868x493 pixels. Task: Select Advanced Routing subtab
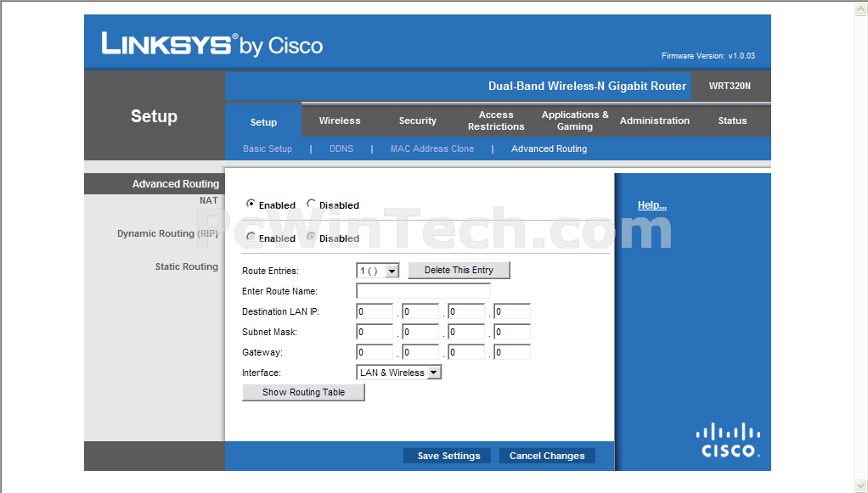550,148
